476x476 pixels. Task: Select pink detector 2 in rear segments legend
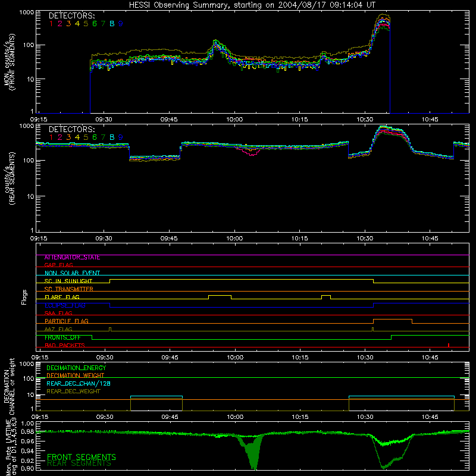coord(60,137)
